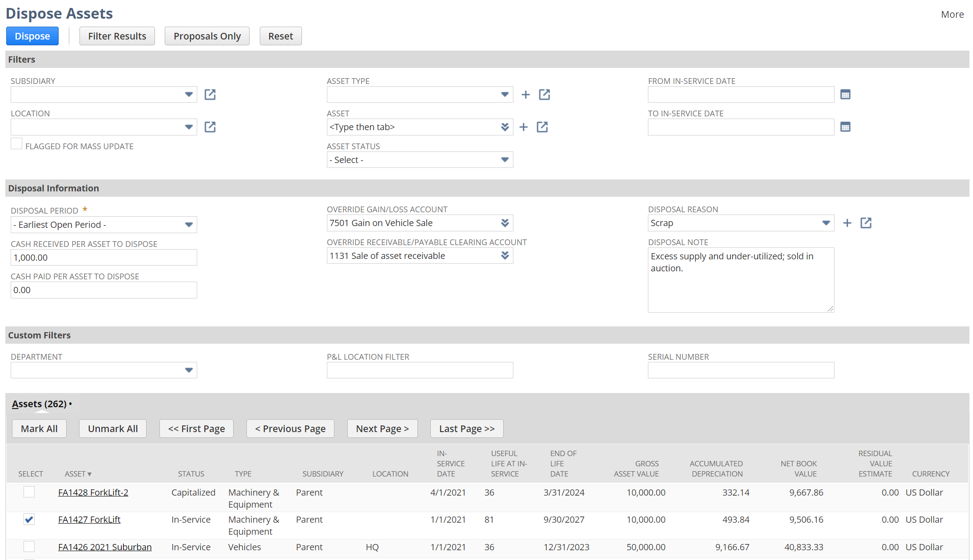Screen dimensions: 973x560
Task: Enable Flagged for Mass Update checkbox
Action: [16, 144]
